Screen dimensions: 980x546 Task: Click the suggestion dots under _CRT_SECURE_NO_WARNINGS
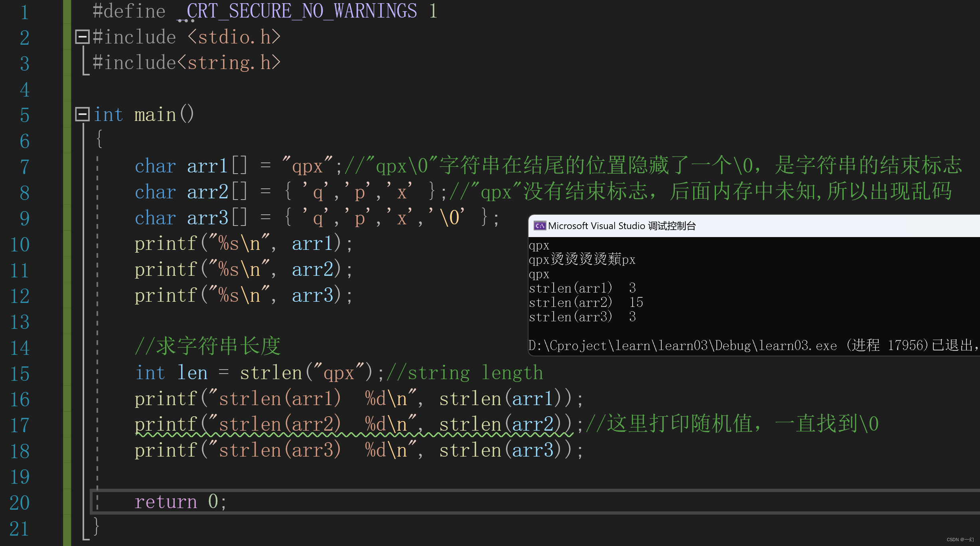click(185, 20)
